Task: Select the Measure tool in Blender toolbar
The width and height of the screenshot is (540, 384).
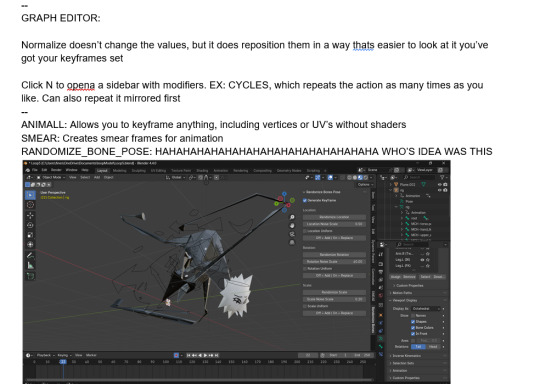Action: (30, 266)
